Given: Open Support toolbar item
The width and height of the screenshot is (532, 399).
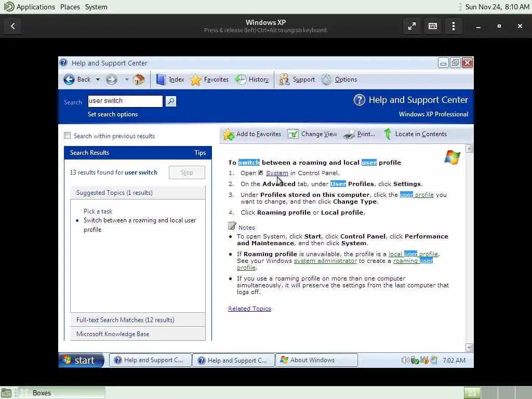Looking at the screenshot, I should (x=297, y=79).
